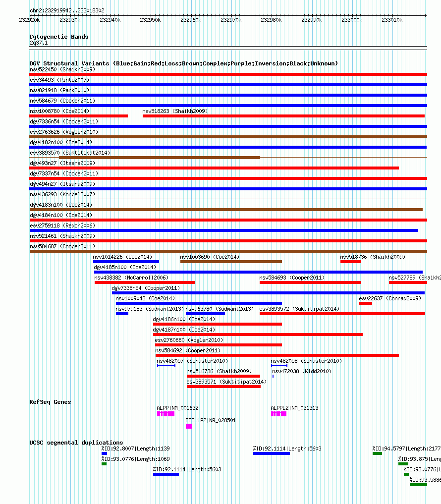Select the DGV Structural Variants track title

[184, 63]
